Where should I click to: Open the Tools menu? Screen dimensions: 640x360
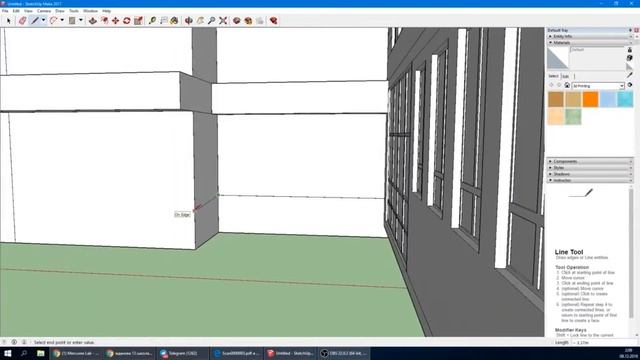click(73, 11)
